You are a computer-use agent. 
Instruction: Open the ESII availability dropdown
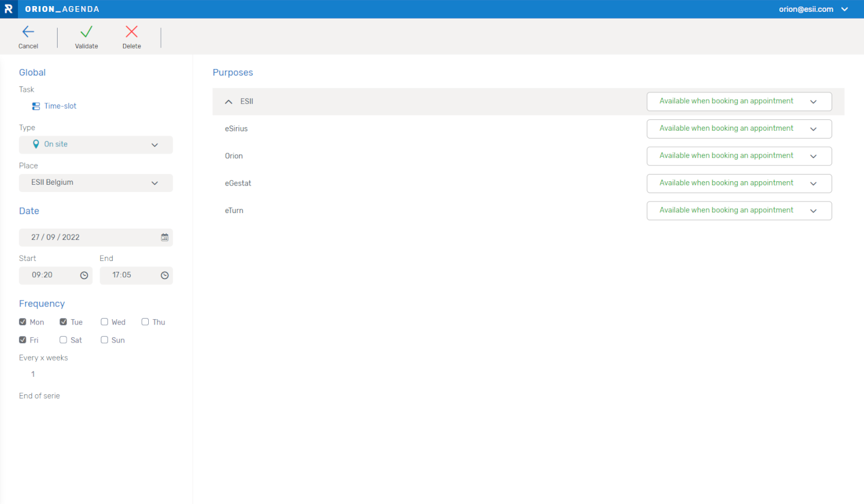(739, 101)
